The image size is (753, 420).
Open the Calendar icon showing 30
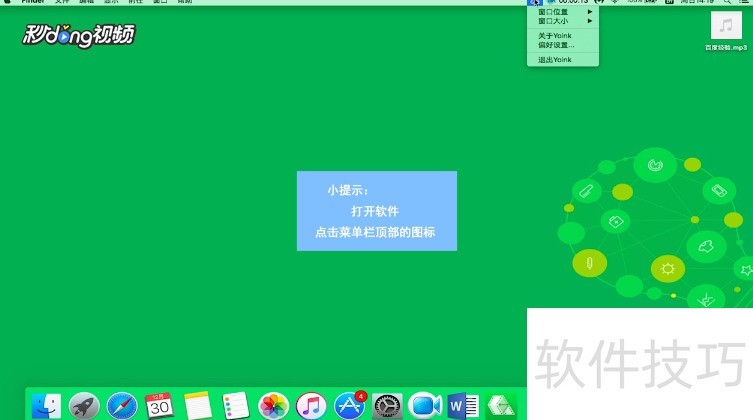[159, 406]
